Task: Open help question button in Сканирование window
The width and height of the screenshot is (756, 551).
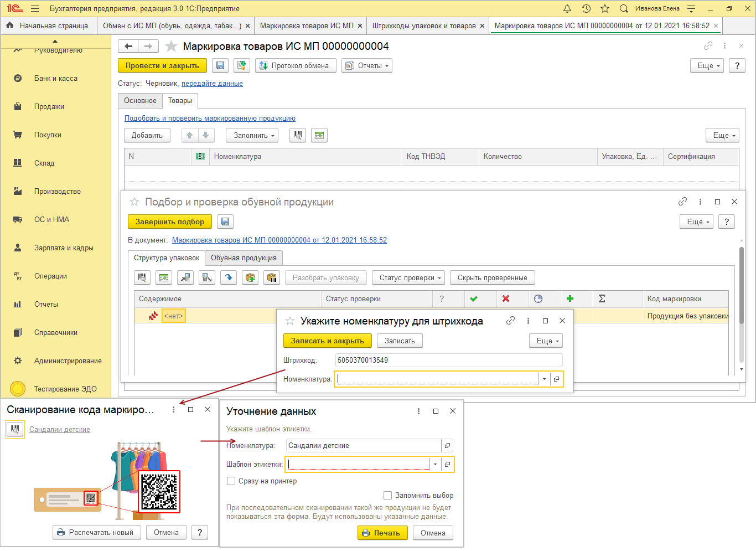Action: pos(200,532)
